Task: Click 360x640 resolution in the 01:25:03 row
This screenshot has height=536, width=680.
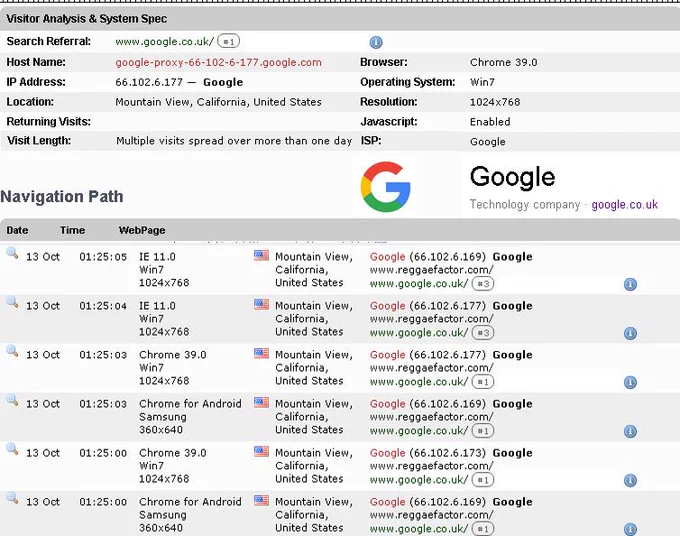Action: (161, 430)
